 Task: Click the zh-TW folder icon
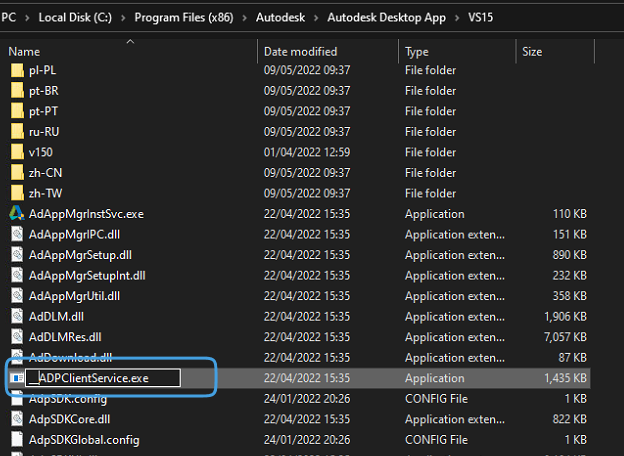16,193
